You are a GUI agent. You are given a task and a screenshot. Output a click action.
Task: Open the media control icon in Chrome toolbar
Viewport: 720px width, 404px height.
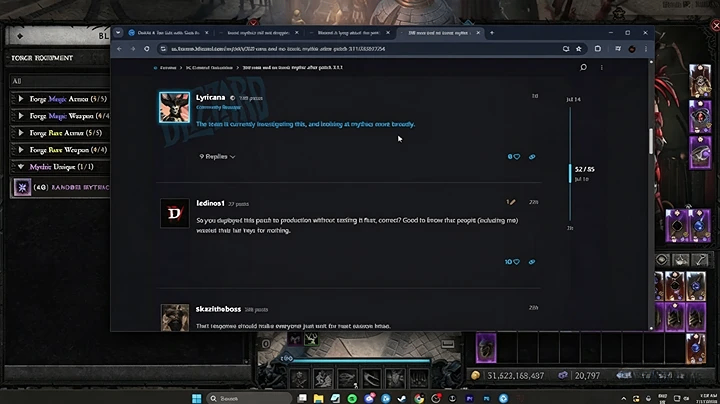[x=618, y=49]
